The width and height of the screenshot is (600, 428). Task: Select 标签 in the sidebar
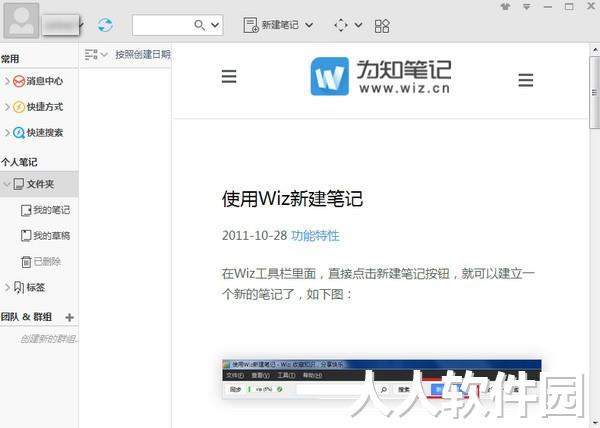[36, 287]
